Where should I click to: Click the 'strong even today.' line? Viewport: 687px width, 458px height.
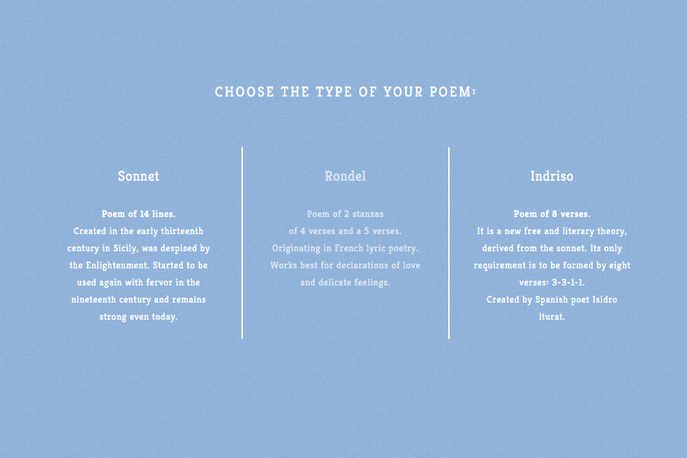pyautogui.click(x=138, y=317)
